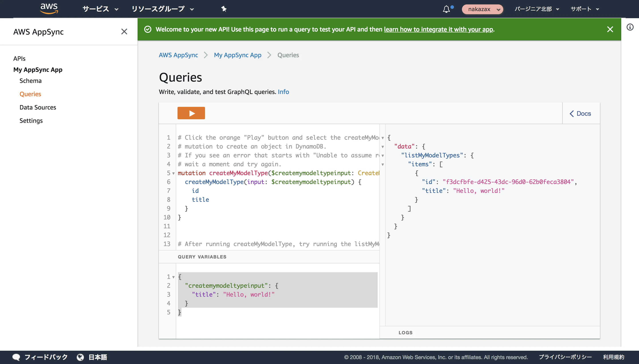Image resolution: width=639 pixels, height=364 pixels.
Task: Expand the LOGS panel
Action: click(x=406, y=333)
